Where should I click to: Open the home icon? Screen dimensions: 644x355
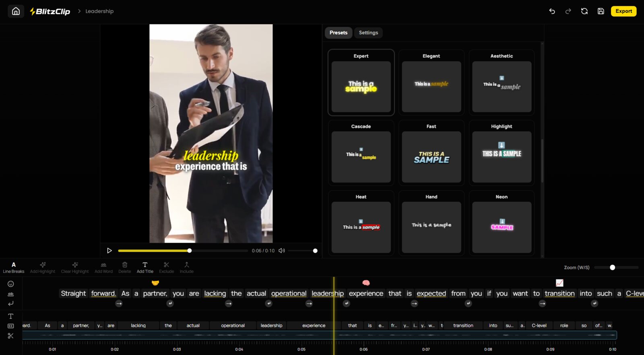16,11
